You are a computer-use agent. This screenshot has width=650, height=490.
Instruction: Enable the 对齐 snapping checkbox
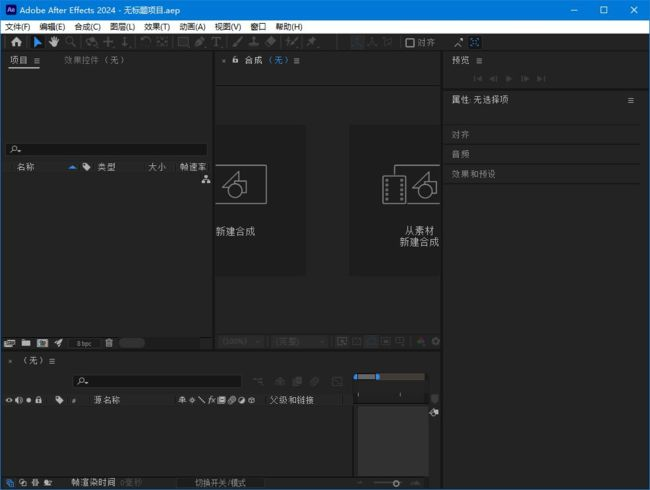point(410,43)
